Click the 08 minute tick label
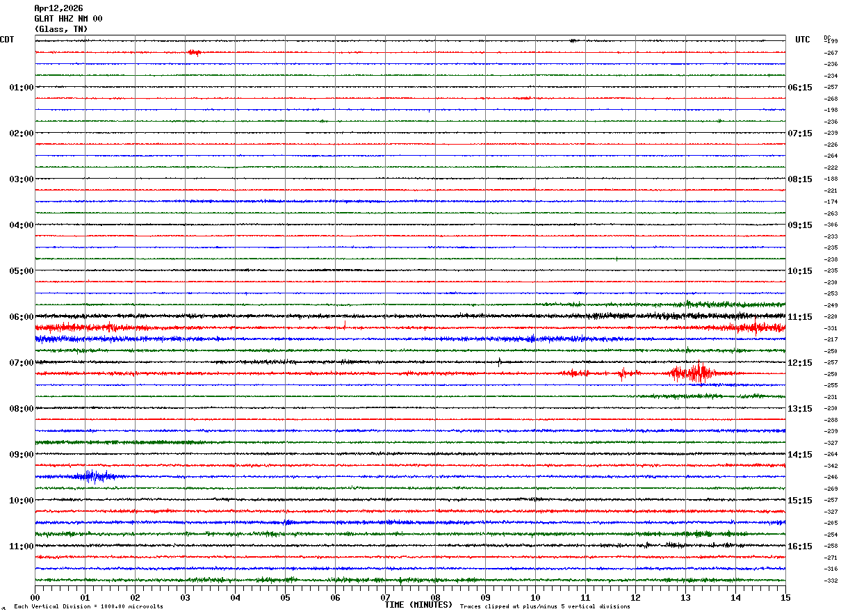The height and width of the screenshot is (616, 841). click(435, 597)
